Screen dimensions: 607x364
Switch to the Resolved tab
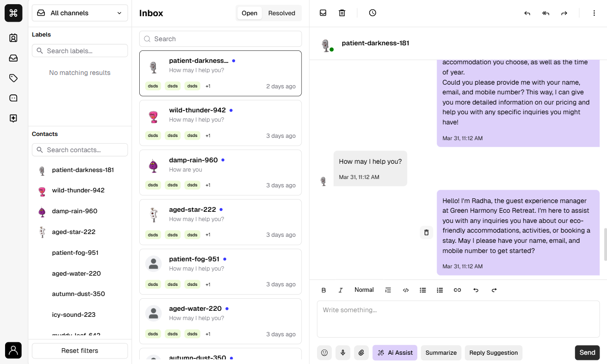[281, 13]
